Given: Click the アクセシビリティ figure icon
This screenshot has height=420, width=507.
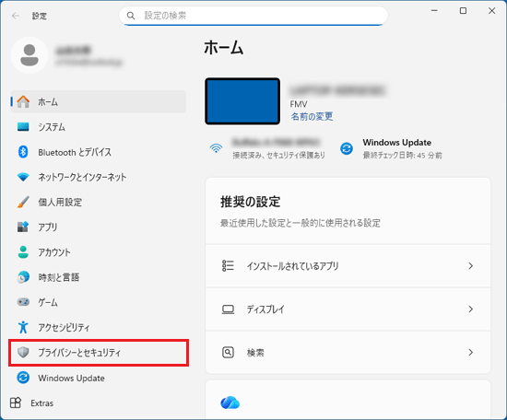Looking at the screenshot, I should (23, 327).
